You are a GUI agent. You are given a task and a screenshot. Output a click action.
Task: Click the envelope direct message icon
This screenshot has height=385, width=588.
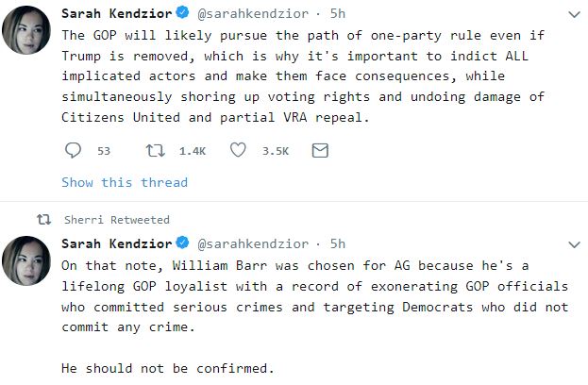(x=319, y=150)
